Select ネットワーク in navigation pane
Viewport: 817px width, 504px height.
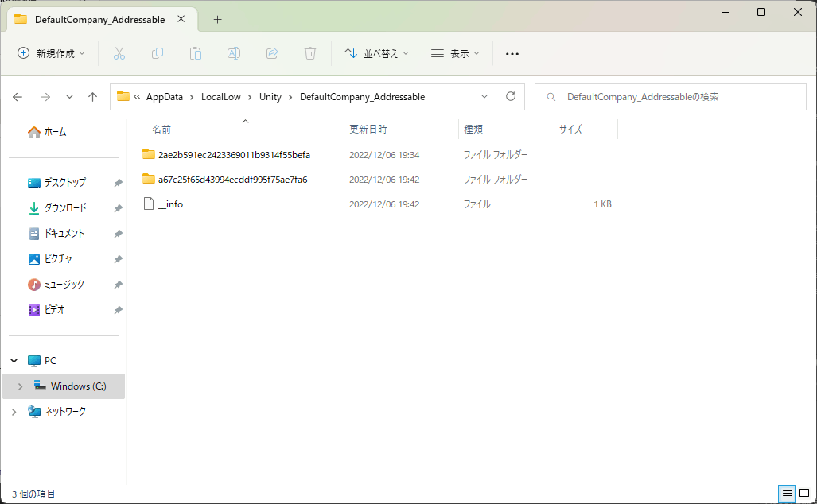(x=65, y=412)
